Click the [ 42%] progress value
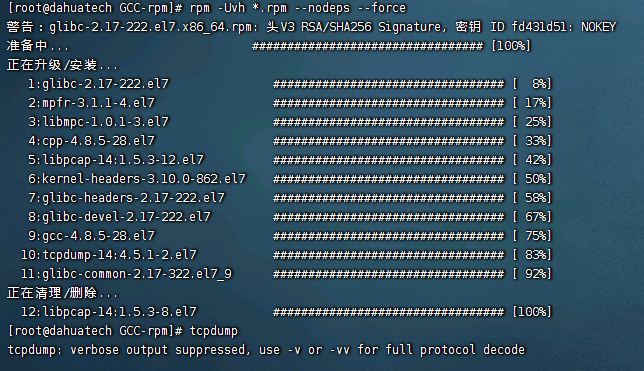Viewport: 644px width, 371px height. tap(532, 160)
